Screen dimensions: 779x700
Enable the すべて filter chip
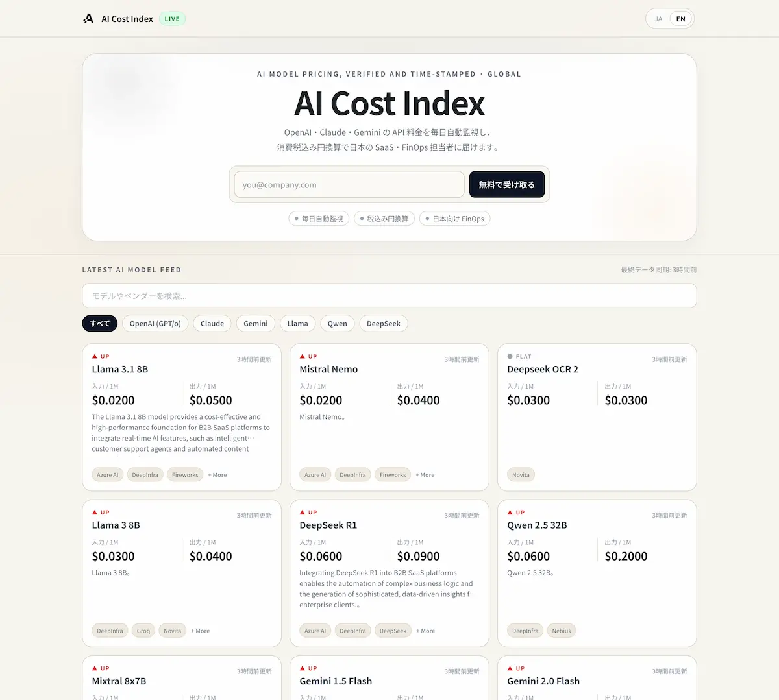click(99, 323)
